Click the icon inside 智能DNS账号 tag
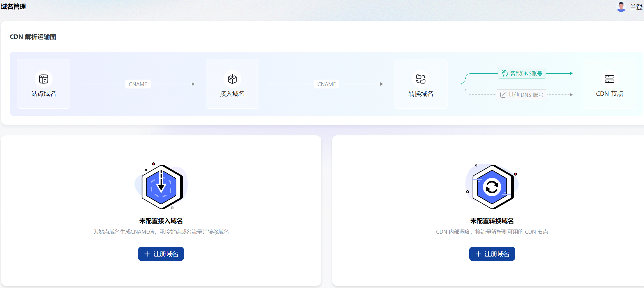The width and height of the screenshot is (644, 288). tap(505, 73)
